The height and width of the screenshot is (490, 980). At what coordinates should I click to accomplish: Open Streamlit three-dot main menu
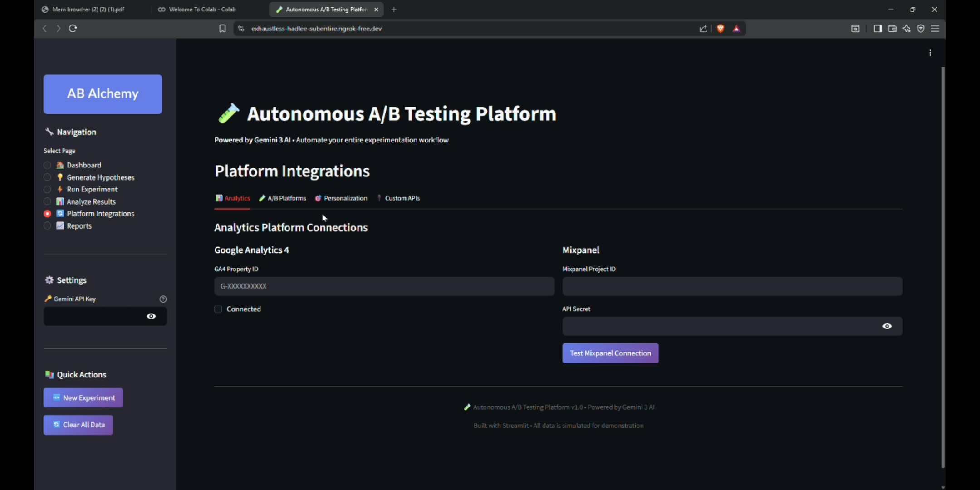coord(930,53)
